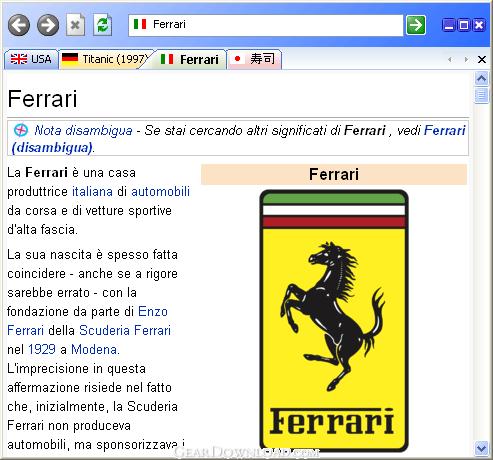Close the current tab with the X
The width and height of the screenshot is (493, 460).
click(482, 60)
